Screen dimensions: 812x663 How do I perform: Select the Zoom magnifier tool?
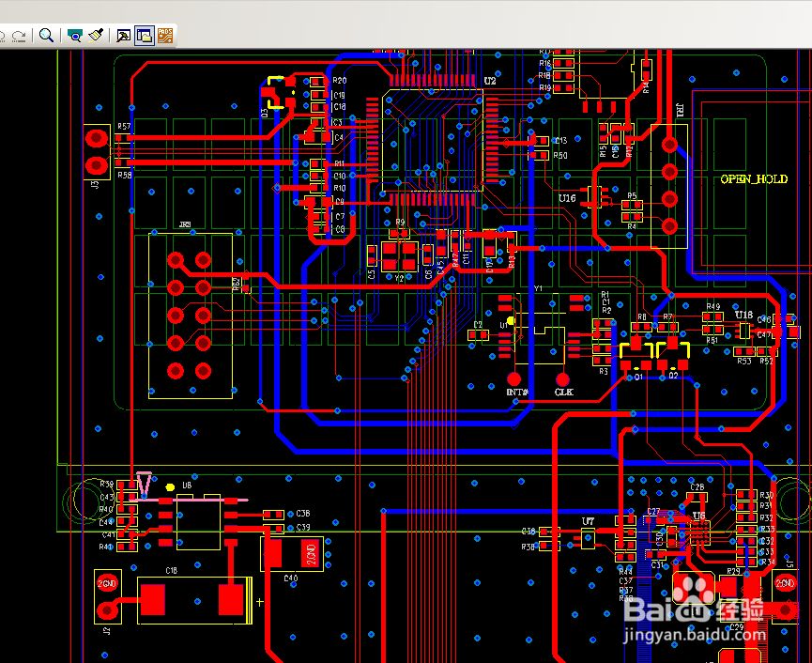46,36
